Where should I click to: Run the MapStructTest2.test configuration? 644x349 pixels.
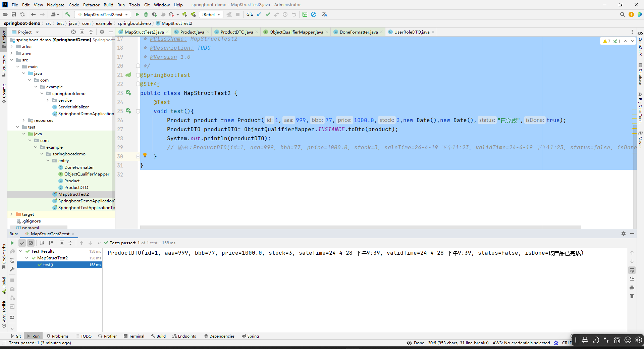coord(137,14)
